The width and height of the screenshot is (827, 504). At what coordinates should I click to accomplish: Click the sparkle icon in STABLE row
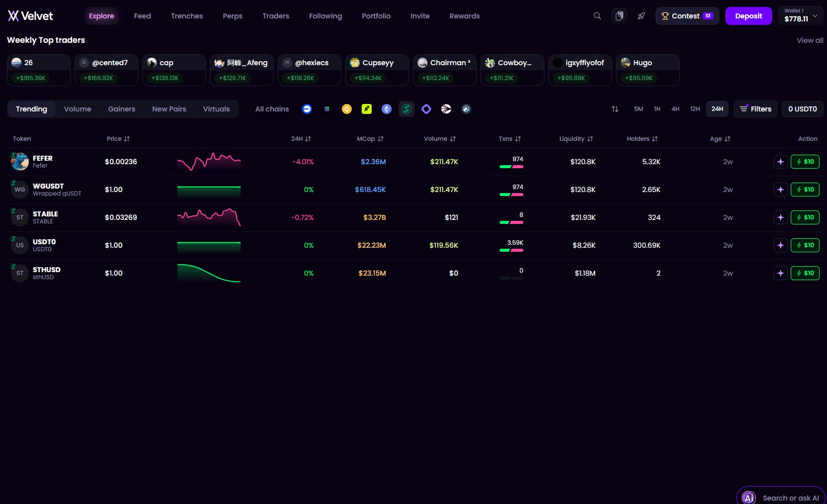click(781, 217)
